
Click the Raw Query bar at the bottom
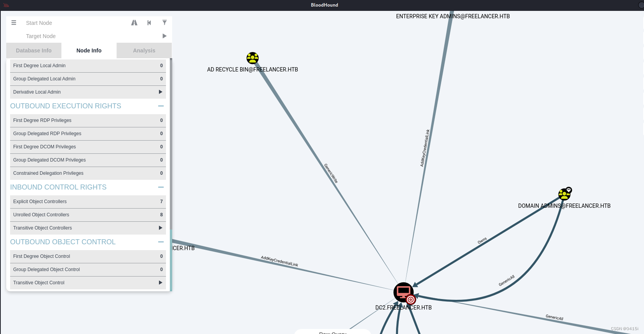coord(333,332)
